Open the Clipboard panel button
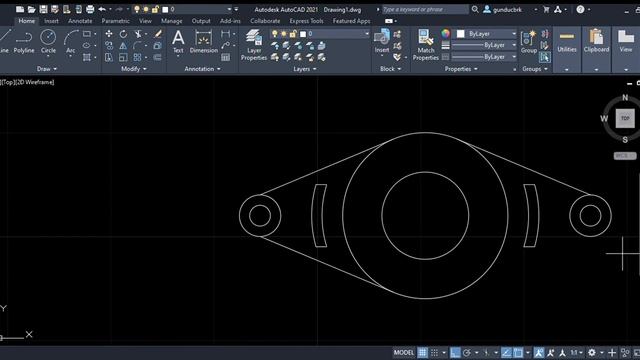Image resolution: width=640 pixels, height=360 pixels. [596, 42]
